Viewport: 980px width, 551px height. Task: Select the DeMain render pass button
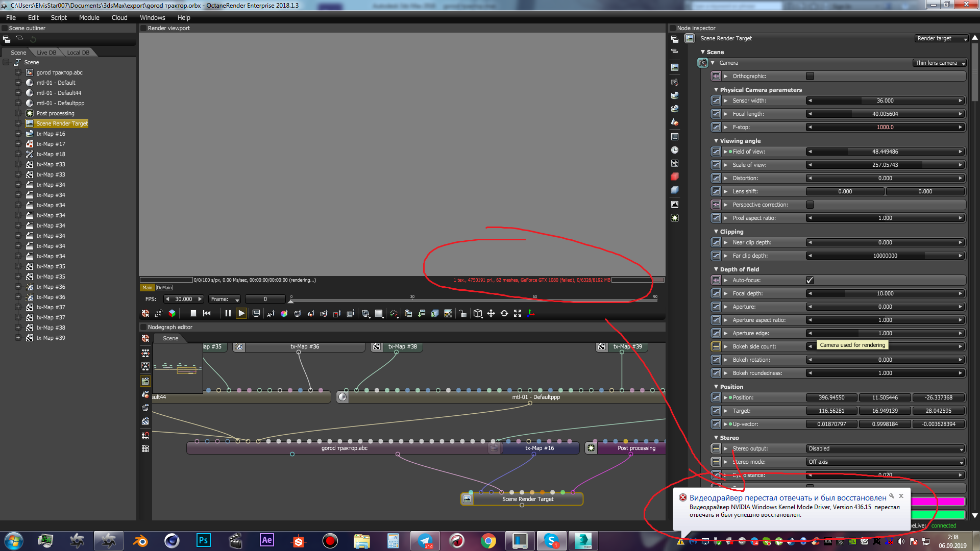click(x=164, y=288)
